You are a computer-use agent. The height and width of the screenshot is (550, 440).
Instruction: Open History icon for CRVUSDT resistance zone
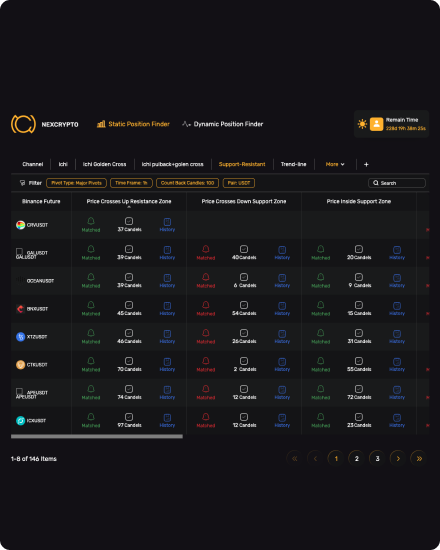[167, 222]
